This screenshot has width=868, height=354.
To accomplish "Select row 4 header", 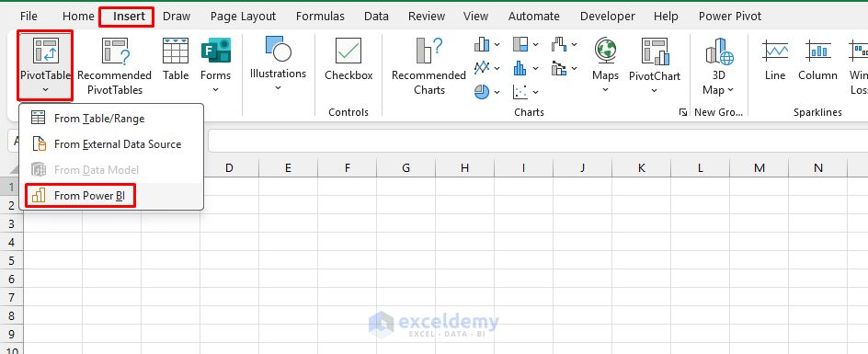I will (x=12, y=242).
